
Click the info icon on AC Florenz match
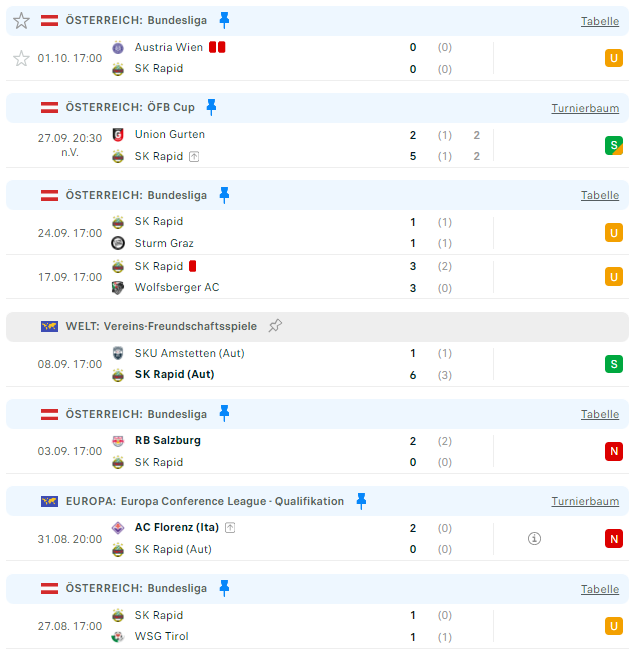click(x=534, y=538)
